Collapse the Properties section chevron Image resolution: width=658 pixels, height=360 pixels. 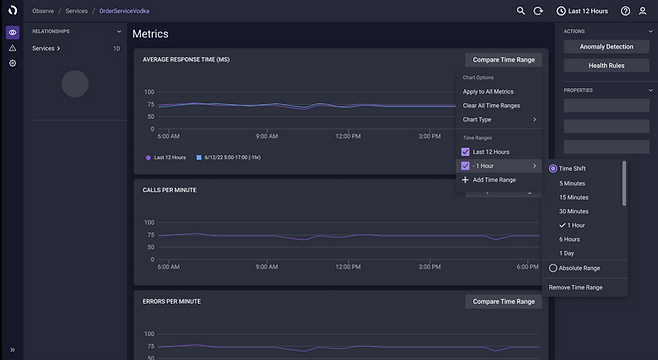click(x=650, y=90)
